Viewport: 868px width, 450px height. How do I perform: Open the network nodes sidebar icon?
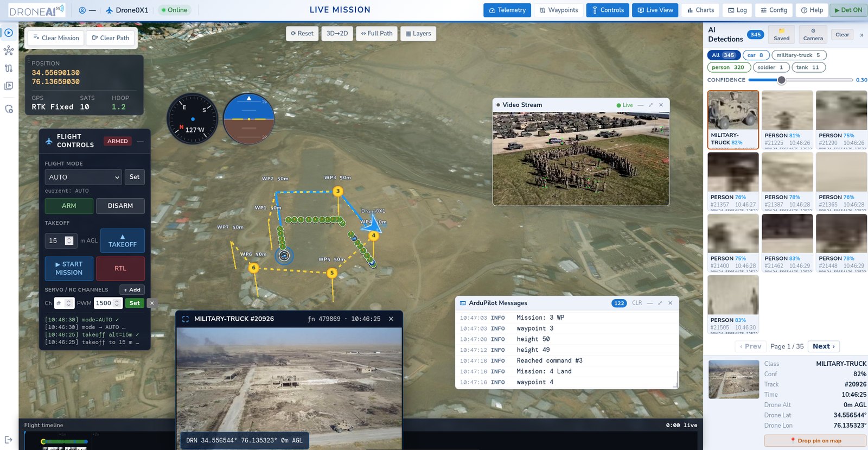pyautogui.click(x=9, y=50)
